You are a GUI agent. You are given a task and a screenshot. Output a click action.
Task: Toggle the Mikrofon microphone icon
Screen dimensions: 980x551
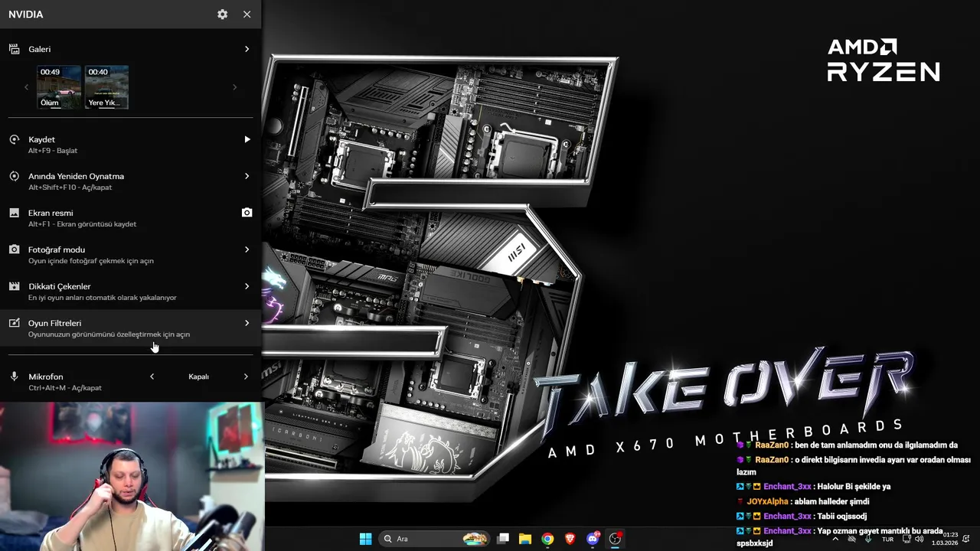click(x=14, y=377)
